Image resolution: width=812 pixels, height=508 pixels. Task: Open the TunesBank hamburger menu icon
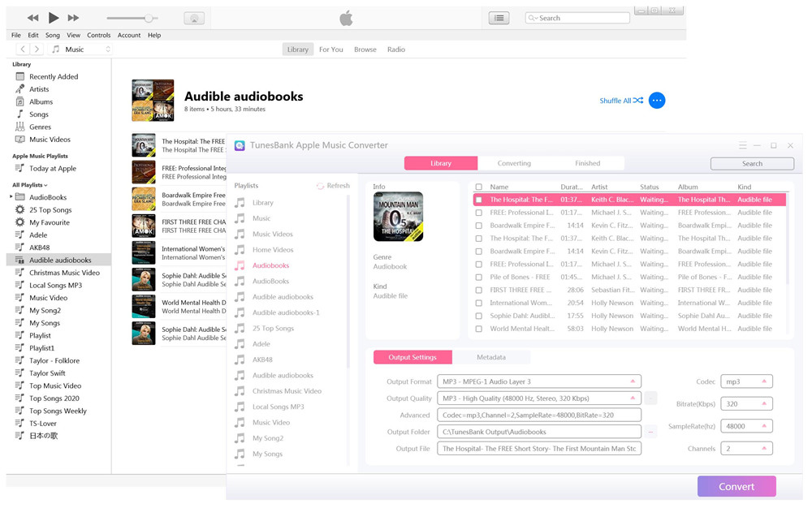click(x=743, y=145)
